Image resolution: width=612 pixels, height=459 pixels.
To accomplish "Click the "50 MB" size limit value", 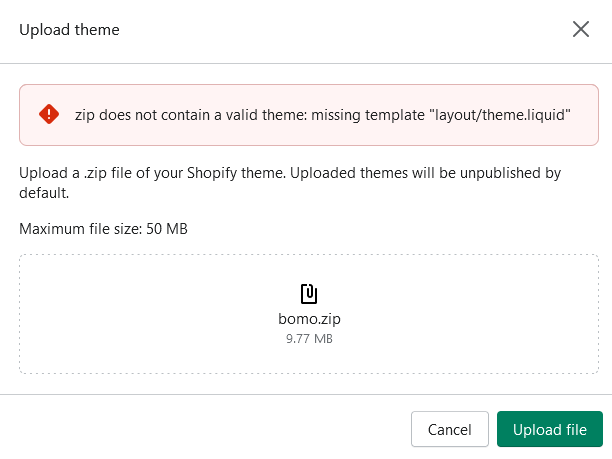I will pos(167,229).
